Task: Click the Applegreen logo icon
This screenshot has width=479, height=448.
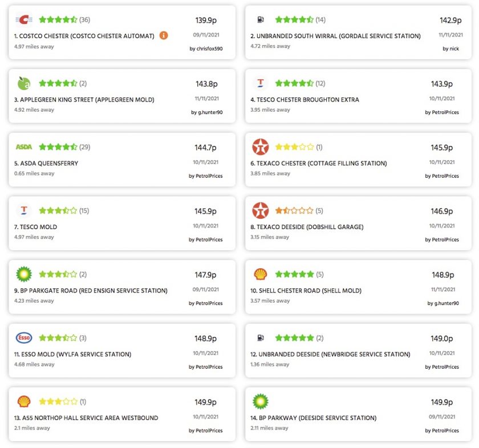Action: click(x=24, y=83)
